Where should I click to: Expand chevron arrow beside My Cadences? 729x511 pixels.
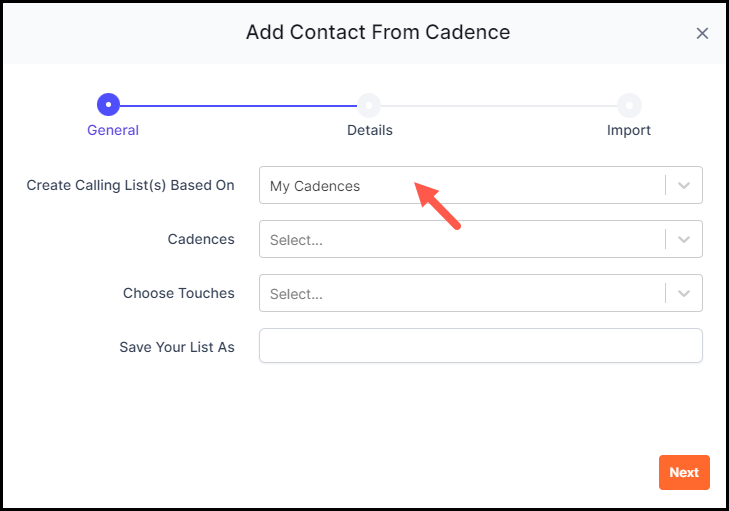pyautogui.click(x=683, y=185)
